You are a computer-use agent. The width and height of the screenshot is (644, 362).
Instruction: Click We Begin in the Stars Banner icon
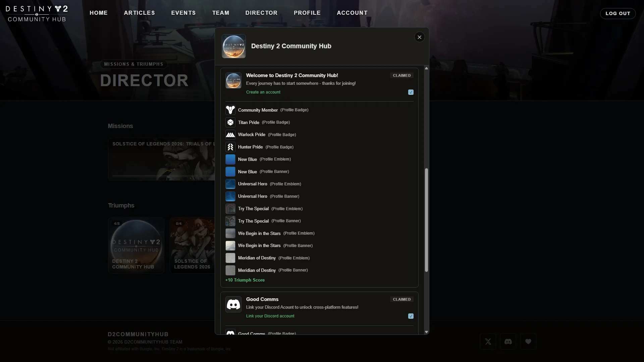click(230, 246)
